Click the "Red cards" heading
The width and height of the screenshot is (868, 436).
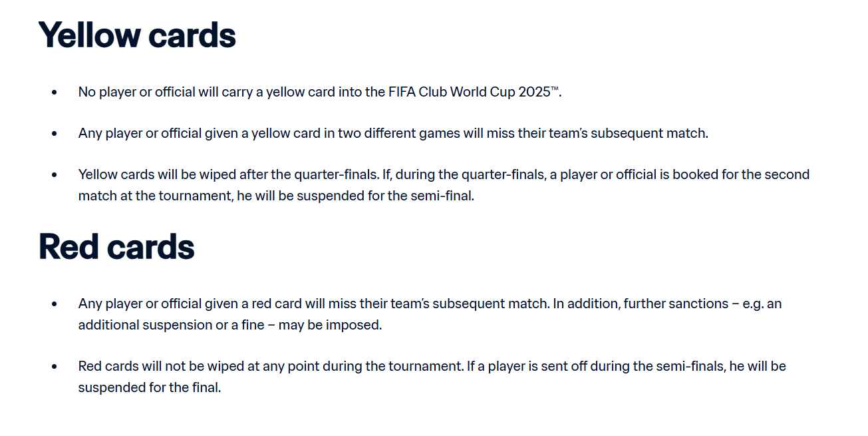pyautogui.click(x=116, y=247)
